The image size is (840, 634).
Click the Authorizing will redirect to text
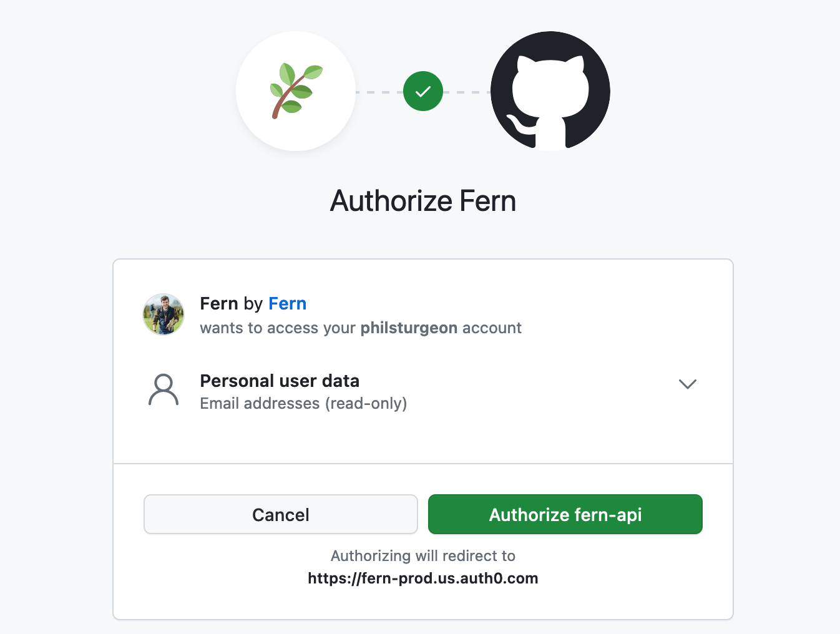coord(423,556)
